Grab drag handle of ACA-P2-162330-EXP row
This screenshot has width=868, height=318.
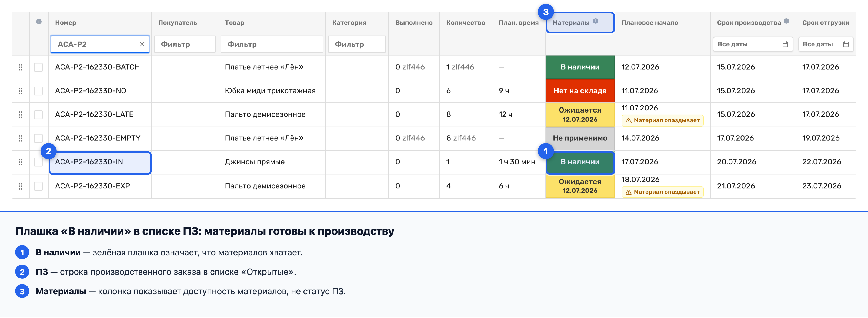21,186
